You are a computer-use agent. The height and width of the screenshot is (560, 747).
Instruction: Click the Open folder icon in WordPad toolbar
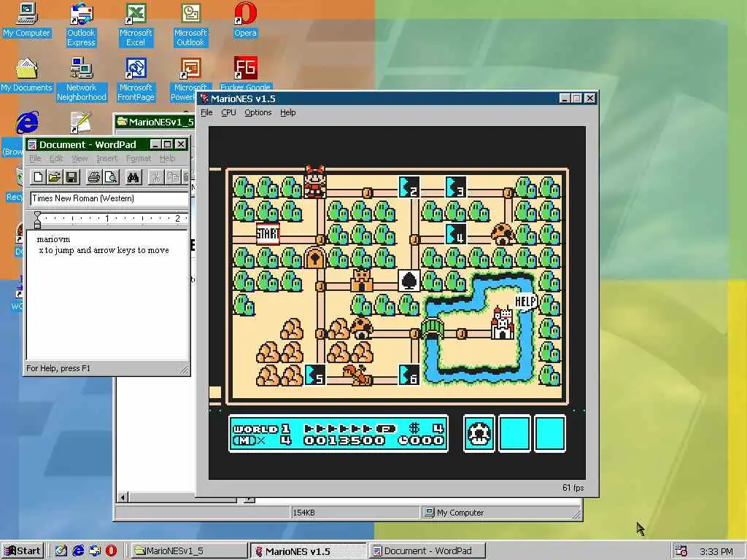click(x=54, y=177)
